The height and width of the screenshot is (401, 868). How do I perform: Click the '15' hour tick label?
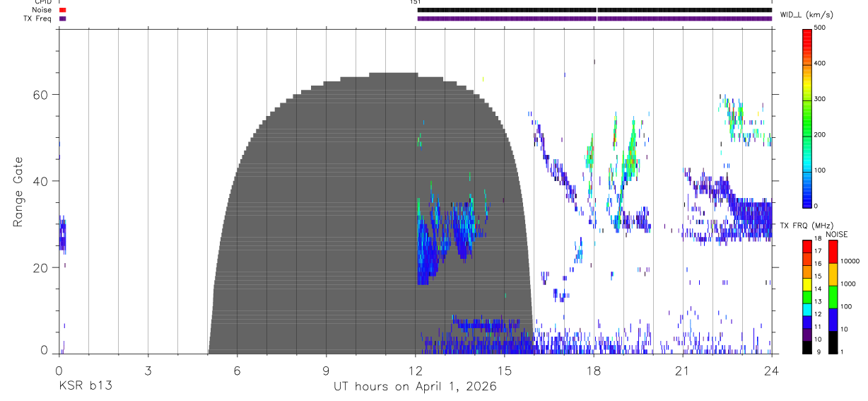click(x=505, y=370)
